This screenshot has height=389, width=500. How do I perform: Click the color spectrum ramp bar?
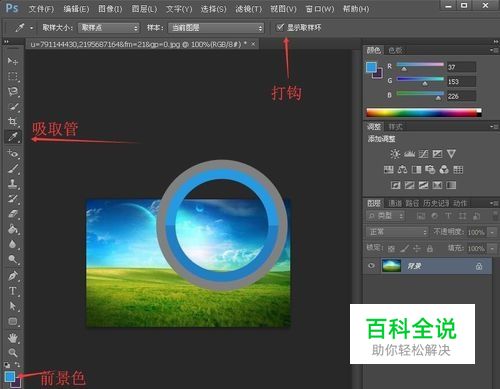point(424,113)
